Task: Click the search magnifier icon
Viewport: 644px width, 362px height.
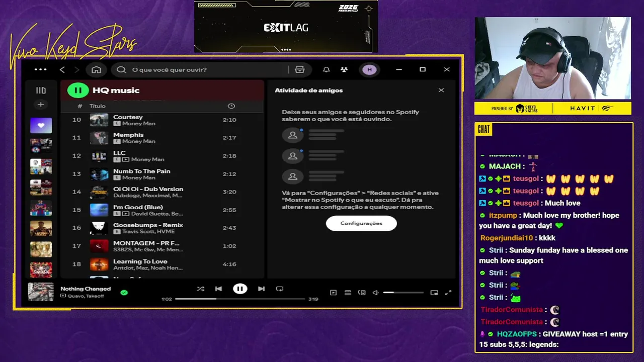Action: click(x=121, y=69)
